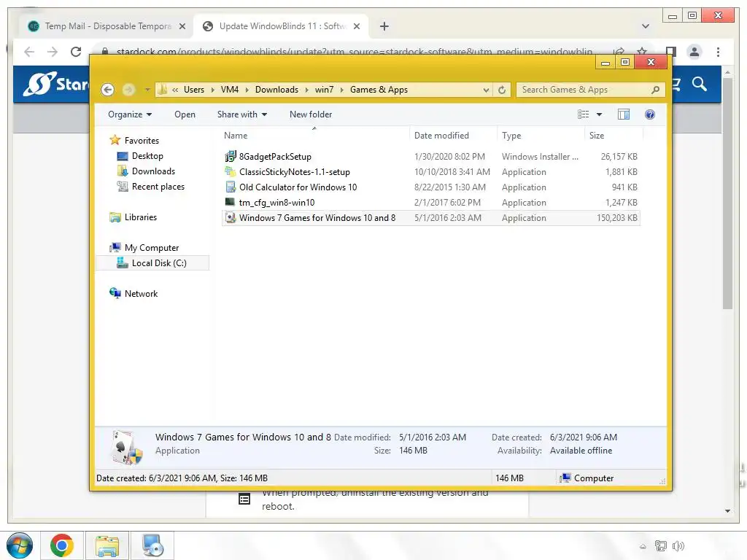Click Users in the address breadcrumb
Image resolution: width=747 pixels, height=560 pixels.
pyautogui.click(x=194, y=90)
